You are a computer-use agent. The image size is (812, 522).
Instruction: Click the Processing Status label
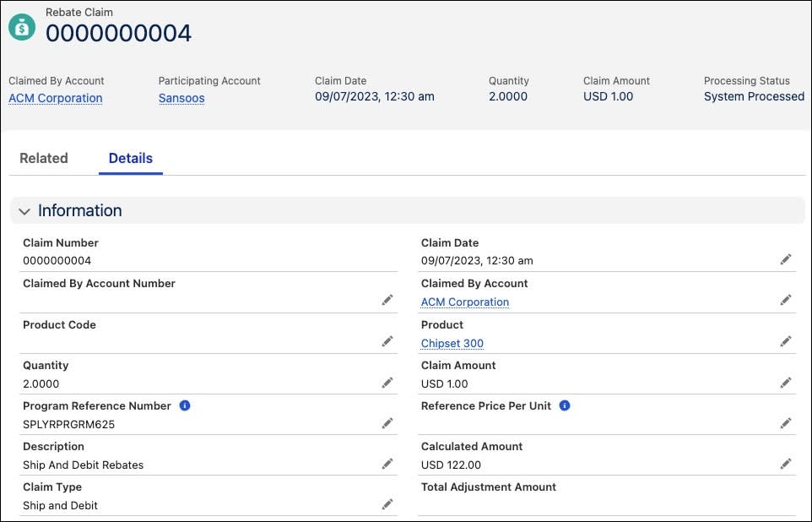click(x=747, y=81)
